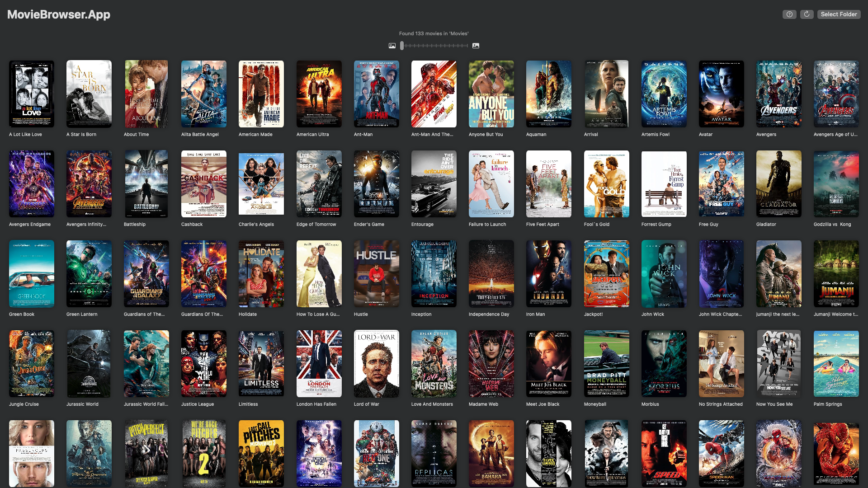The width and height of the screenshot is (868, 488).
Task: Open the Five Feet Apart poster
Action: coord(549,184)
